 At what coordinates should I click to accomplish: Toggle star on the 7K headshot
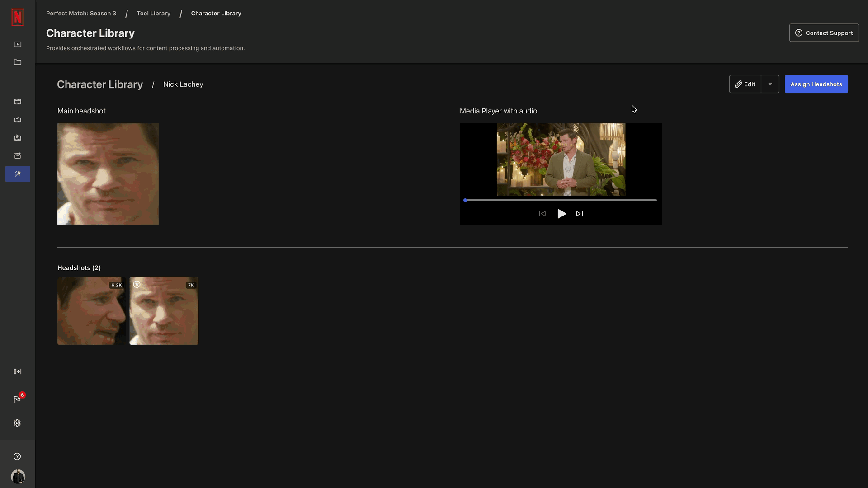tap(137, 284)
